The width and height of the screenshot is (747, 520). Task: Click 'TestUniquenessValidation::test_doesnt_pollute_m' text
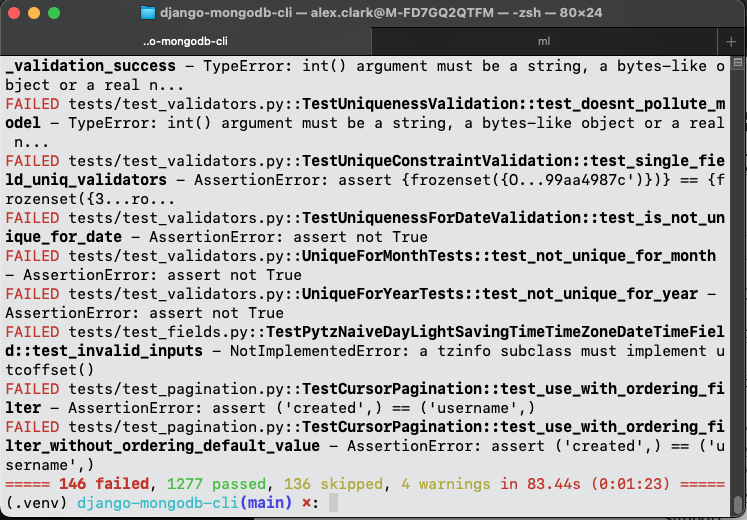pyautogui.click(x=514, y=104)
